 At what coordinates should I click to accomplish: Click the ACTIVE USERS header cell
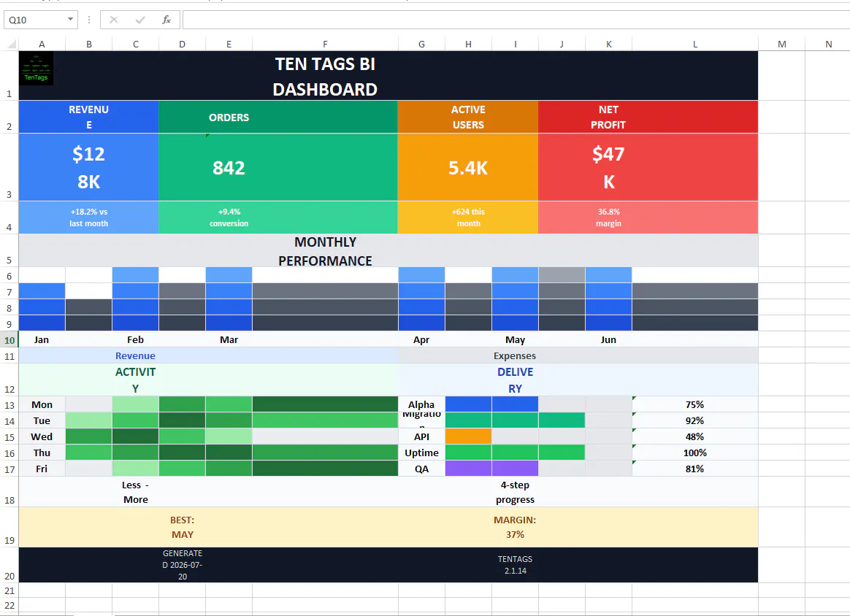point(468,117)
